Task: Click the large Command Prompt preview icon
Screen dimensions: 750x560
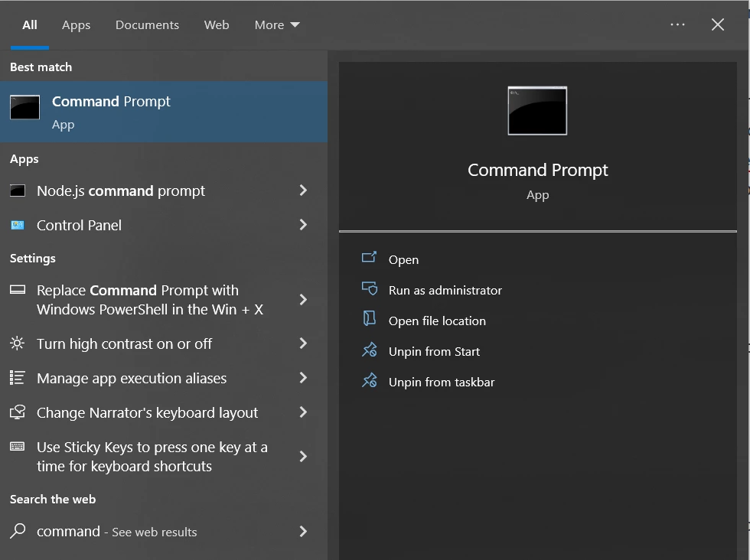Action: 537,111
